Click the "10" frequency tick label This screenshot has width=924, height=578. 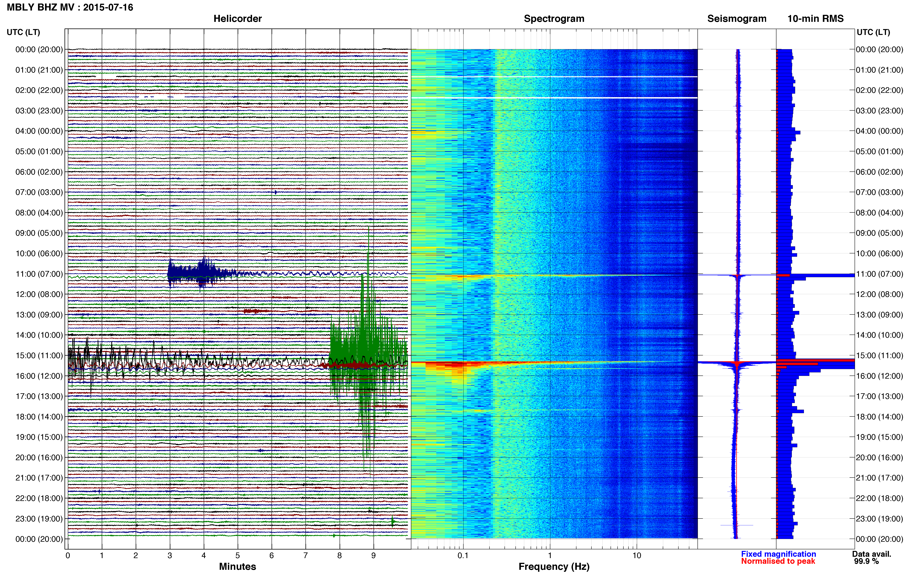636,555
